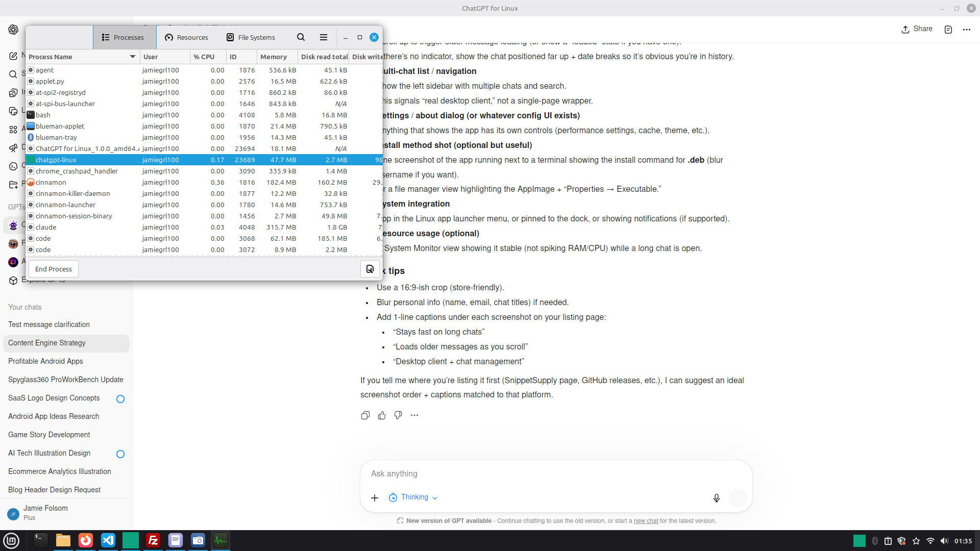Compose a new chat with the pencil icon

tap(13, 56)
